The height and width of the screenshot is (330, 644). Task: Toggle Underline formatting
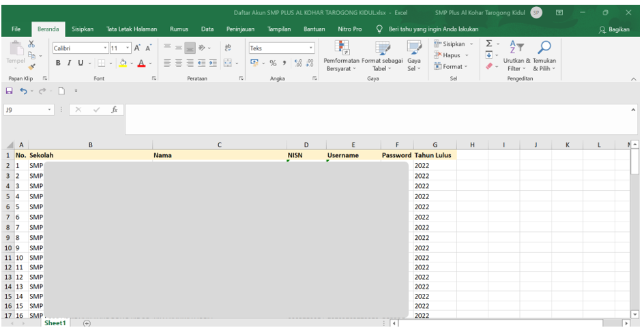pos(80,63)
